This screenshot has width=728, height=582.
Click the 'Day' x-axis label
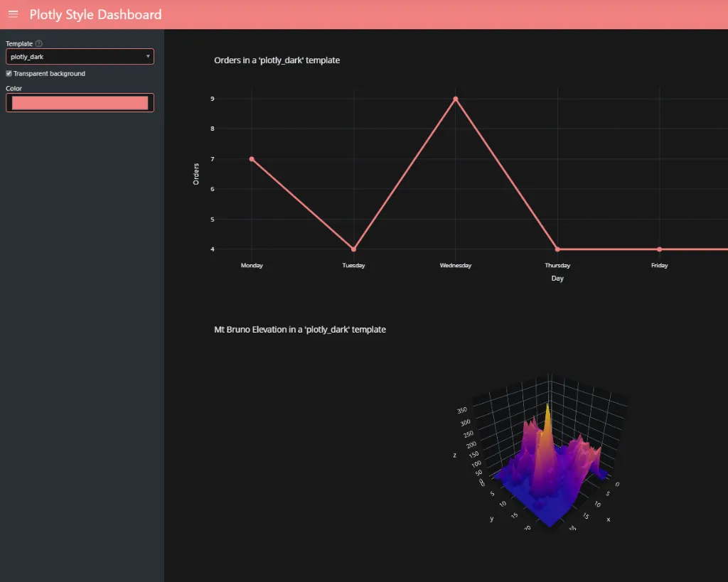coord(557,279)
